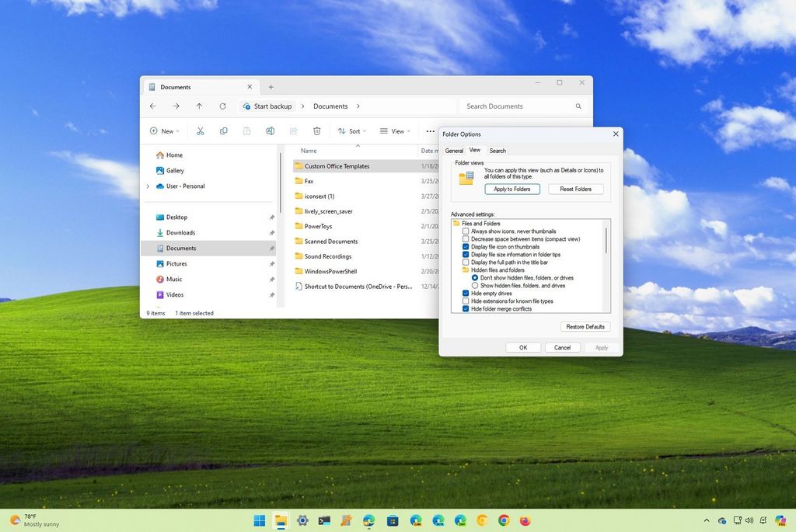
Task: Click the Delete icon in the toolbar
Action: pos(317,131)
